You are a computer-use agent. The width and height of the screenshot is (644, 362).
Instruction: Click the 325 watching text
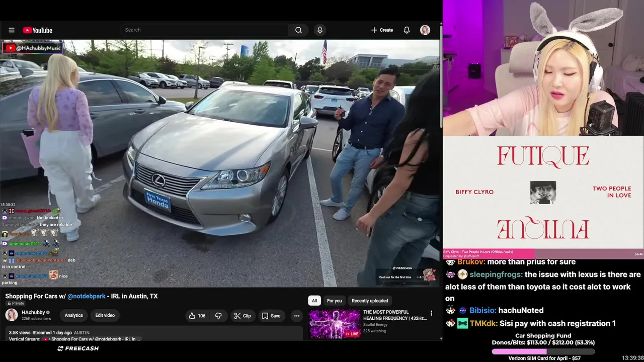[x=374, y=331]
